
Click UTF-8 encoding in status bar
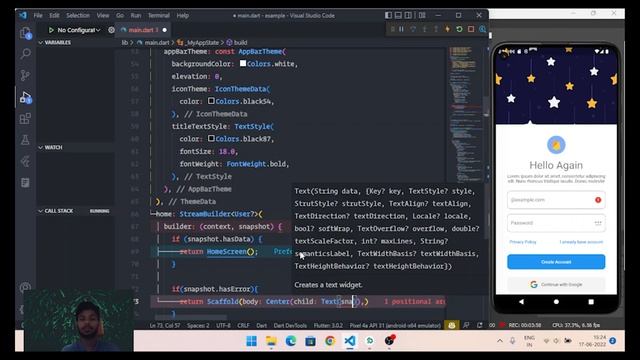tap(223, 325)
